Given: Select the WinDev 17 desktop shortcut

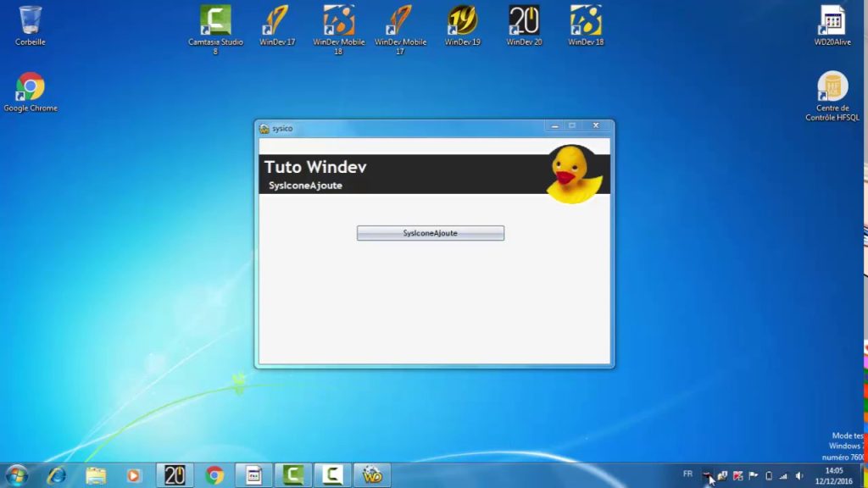Looking at the screenshot, I should click(277, 25).
